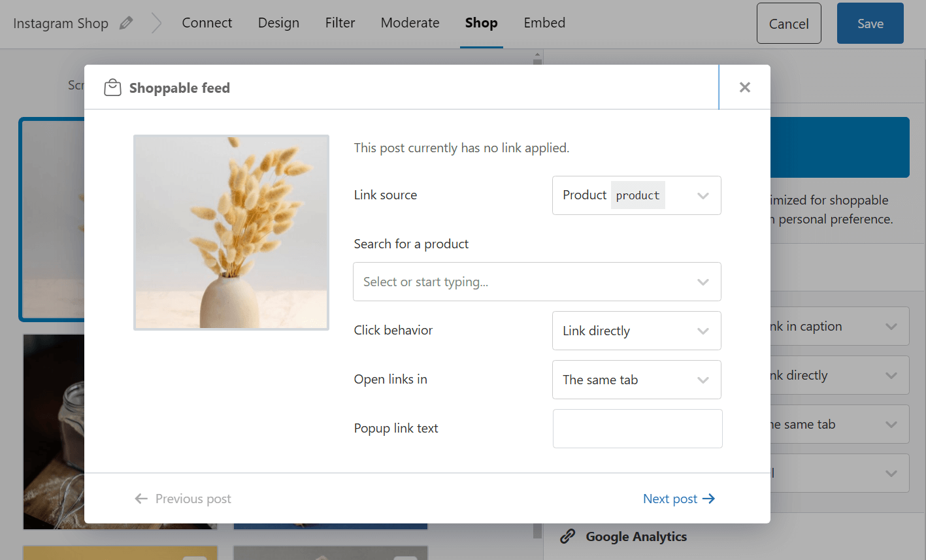Click the product tag badge in Link source
Screen dimensions: 926x560
[x=638, y=195]
